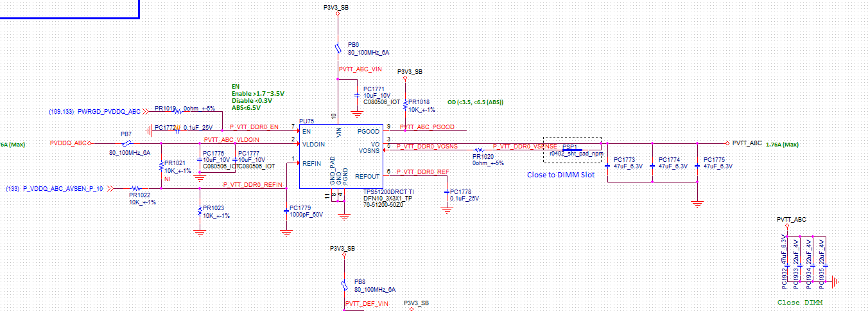Click the green 1.76A (Max) annotation
This screenshot has width=868, height=311.
coord(782,144)
